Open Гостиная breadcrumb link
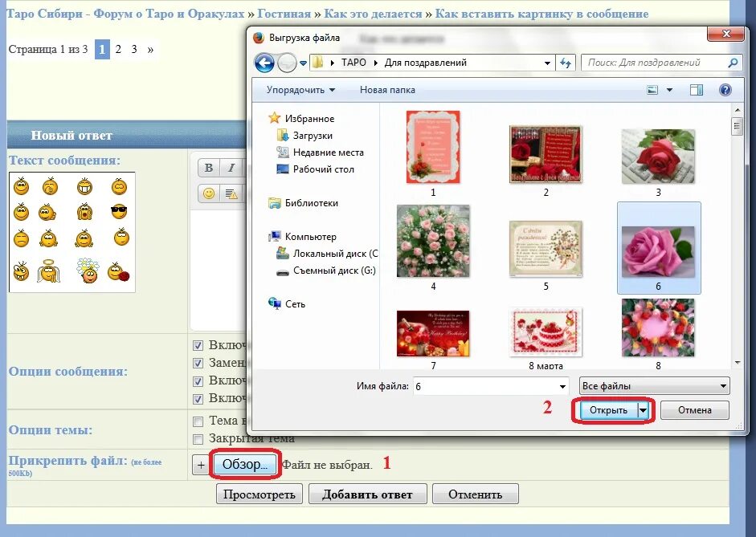 [284, 14]
